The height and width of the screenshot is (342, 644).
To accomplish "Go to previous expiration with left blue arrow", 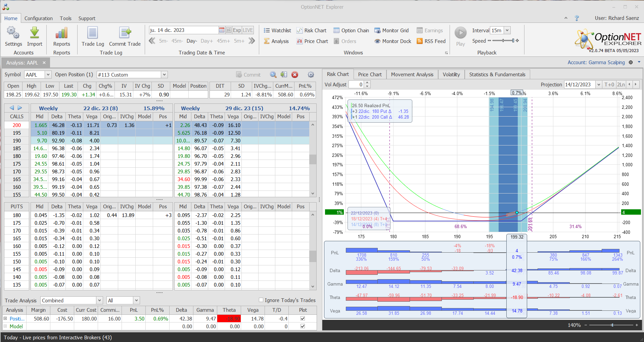I will pos(12,108).
